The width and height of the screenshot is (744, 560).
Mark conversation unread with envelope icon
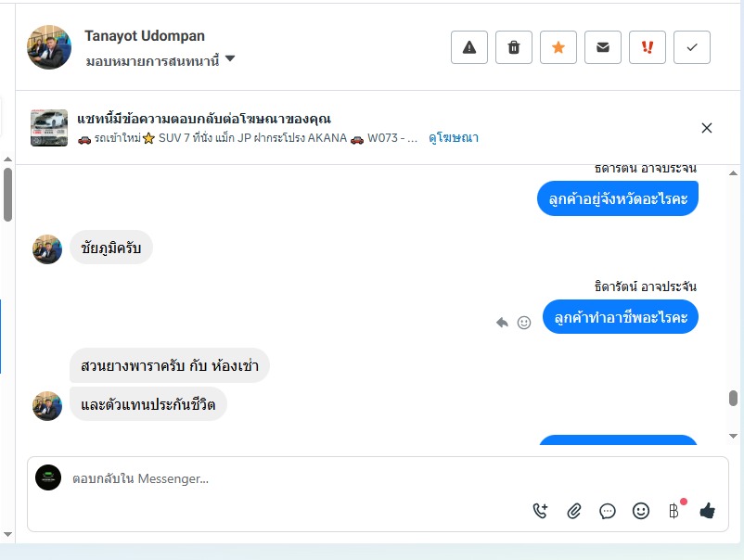(x=603, y=47)
